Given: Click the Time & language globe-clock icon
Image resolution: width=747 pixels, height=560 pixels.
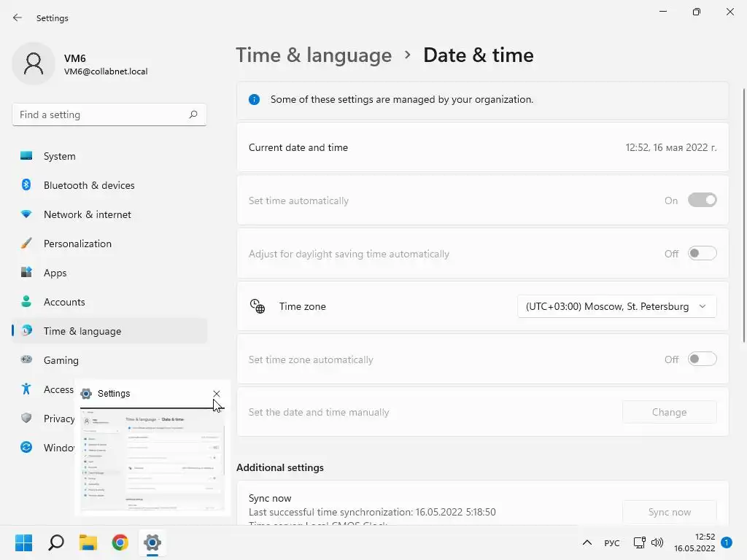Looking at the screenshot, I should point(27,330).
